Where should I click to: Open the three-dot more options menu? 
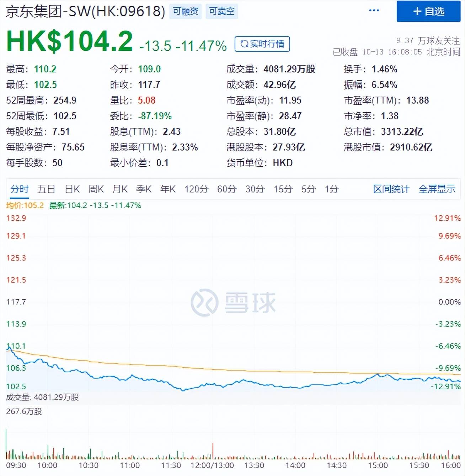coord(374,11)
